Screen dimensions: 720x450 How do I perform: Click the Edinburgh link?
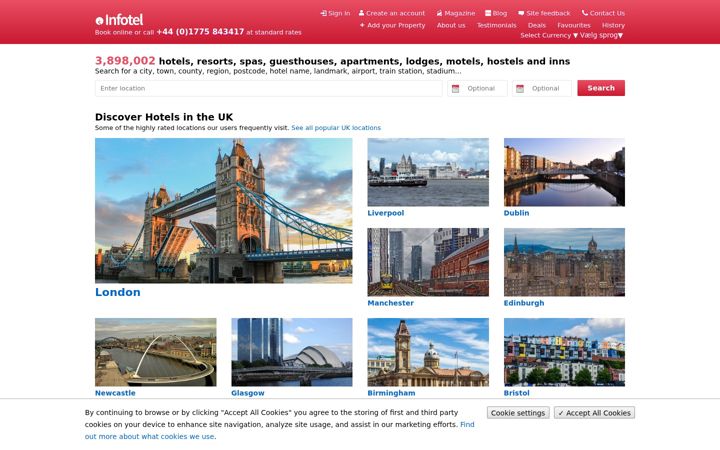(x=524, y=303)
